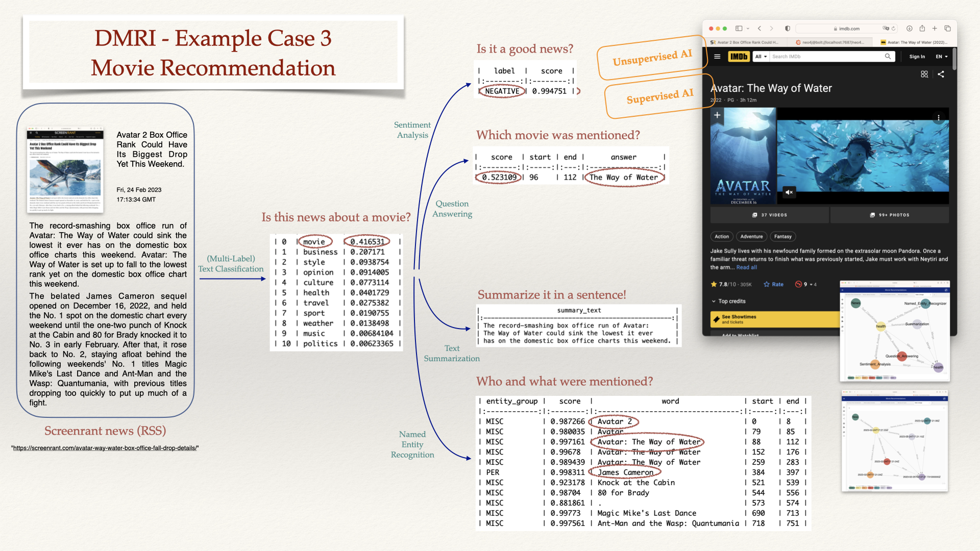Open Read all plot link
The height and width of the screenshot is (551, 980).
[x=747, y=267]
